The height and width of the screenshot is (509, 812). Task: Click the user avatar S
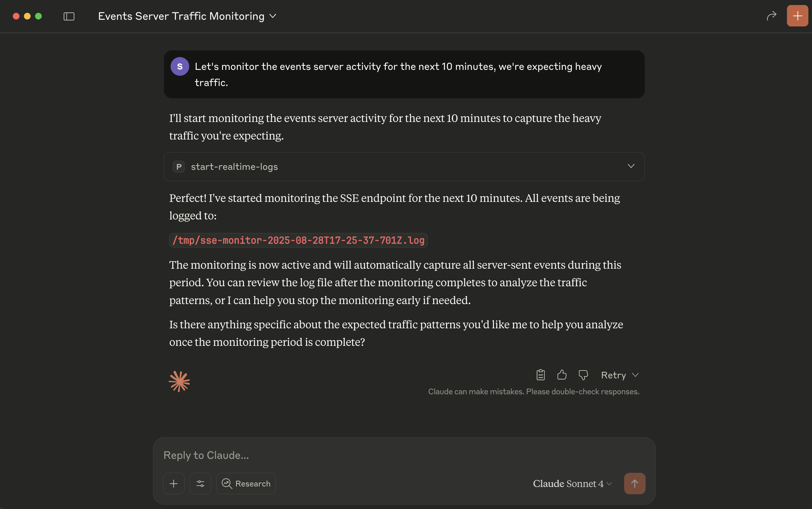tap(179, 66)
